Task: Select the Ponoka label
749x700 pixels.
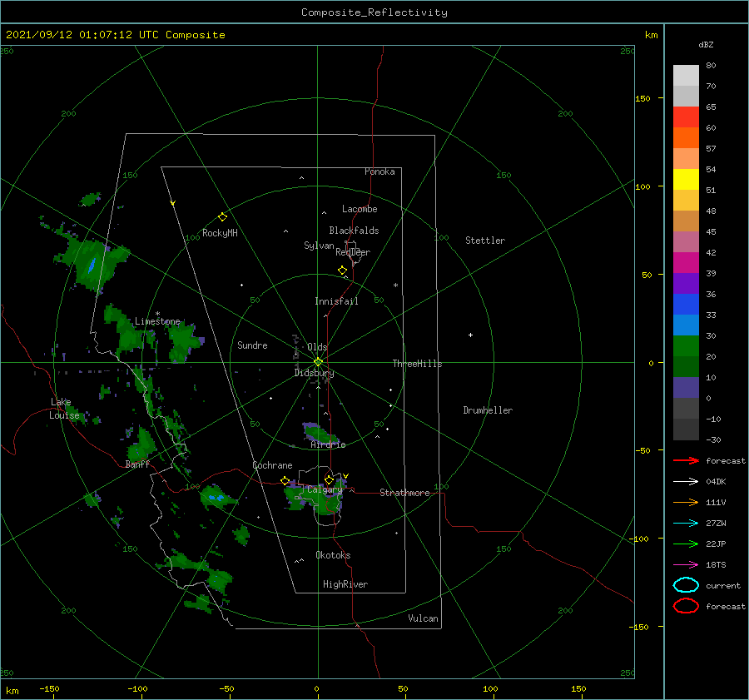Action: tap(379, 171)
